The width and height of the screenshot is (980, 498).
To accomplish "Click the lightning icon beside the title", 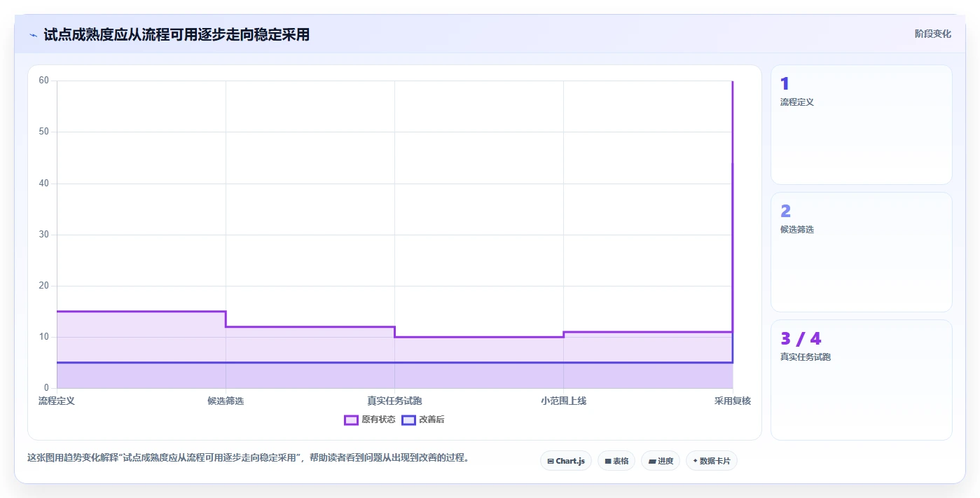I will point(33,35).
